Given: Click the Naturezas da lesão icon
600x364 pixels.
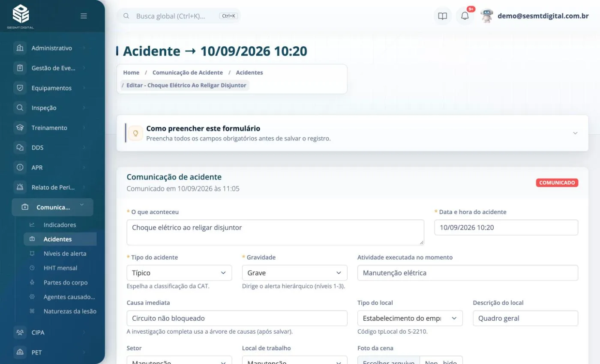Looking at the screenshot, I should 32,311.
